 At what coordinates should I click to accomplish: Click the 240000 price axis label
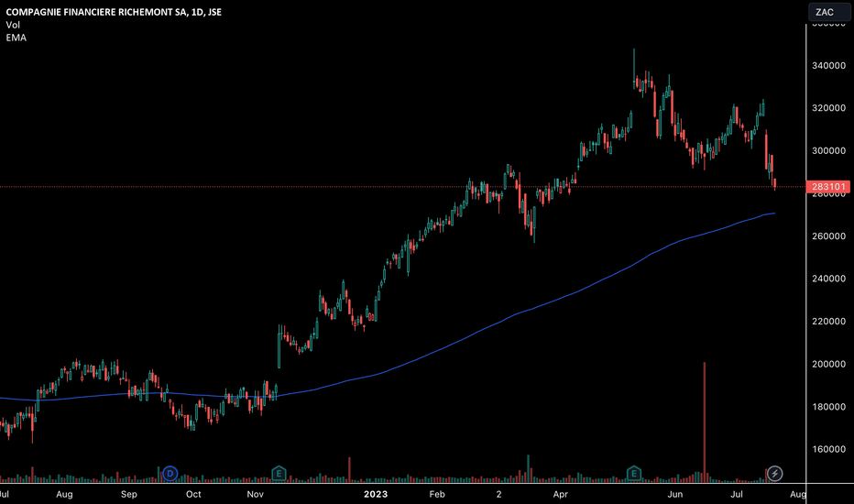point(828,279)
